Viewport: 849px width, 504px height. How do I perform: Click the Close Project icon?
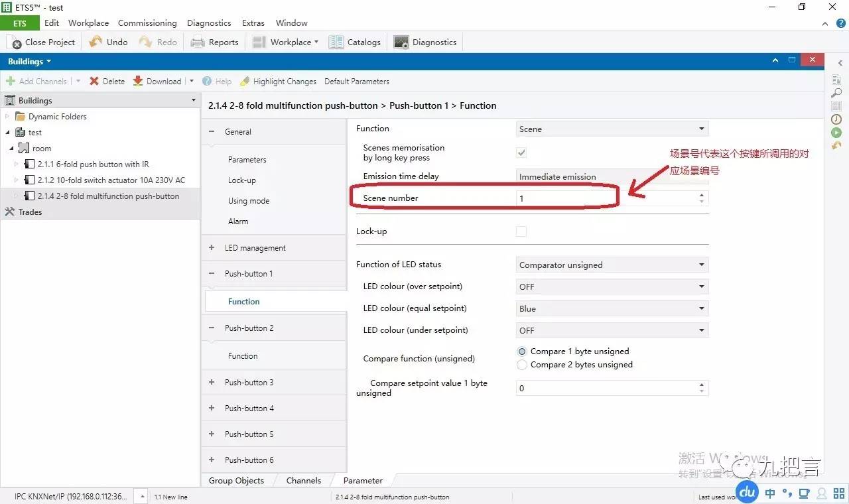click(x=15, y=42)
